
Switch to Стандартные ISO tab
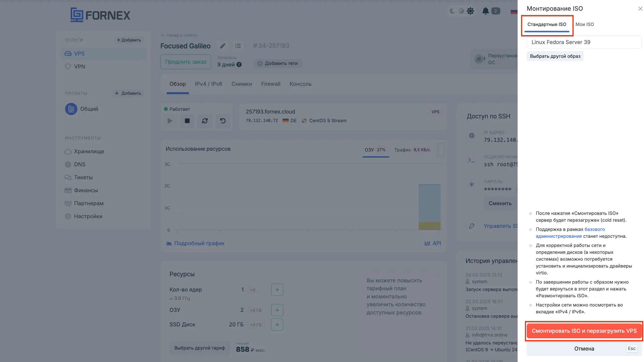pos(547,24)
